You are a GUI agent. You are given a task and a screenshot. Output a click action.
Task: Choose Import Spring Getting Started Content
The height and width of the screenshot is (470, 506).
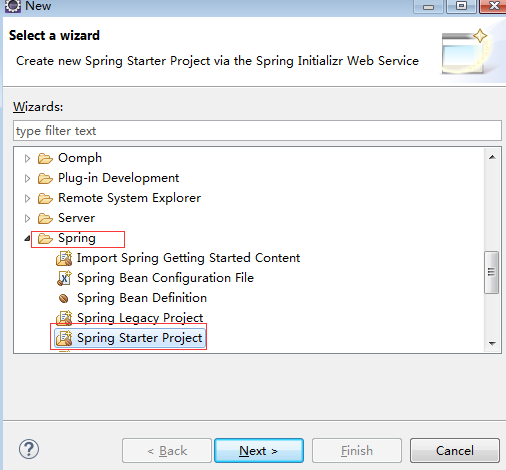click(188, 258)
